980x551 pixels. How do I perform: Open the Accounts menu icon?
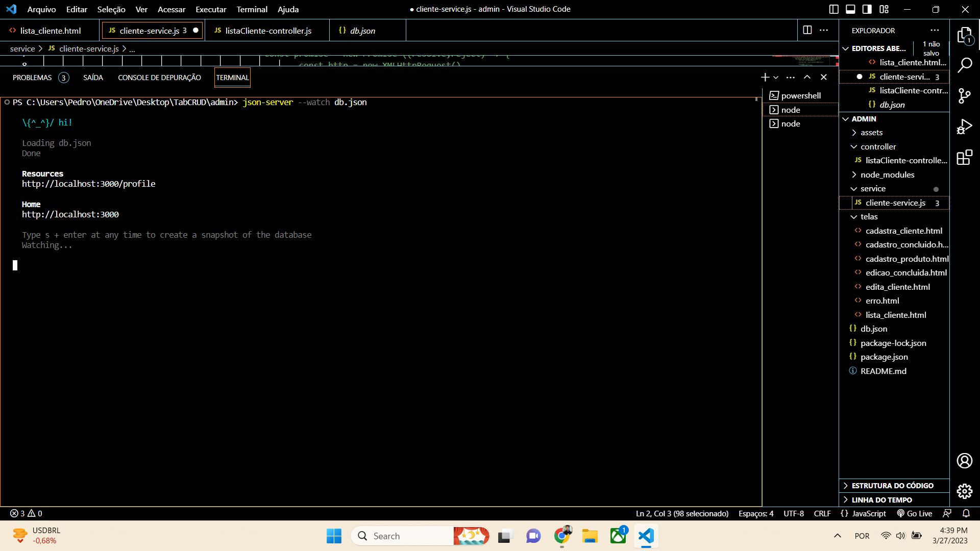(x=965, y=461)
